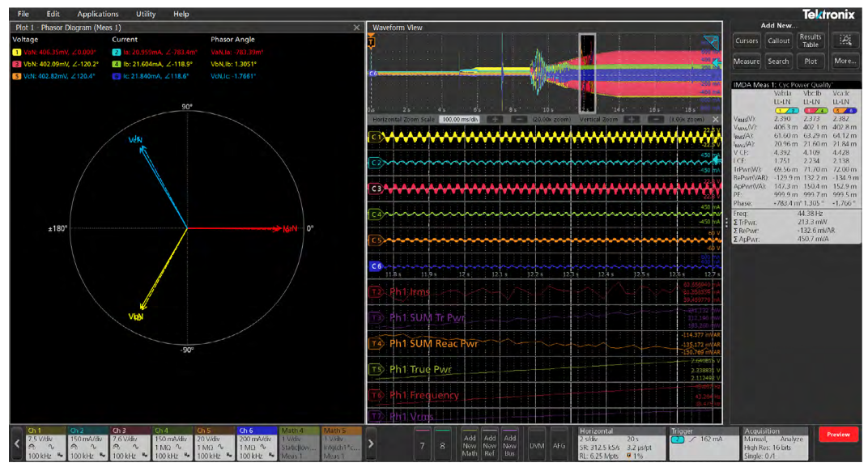Toggle the Ch 1 badge

tap(45, 444)
